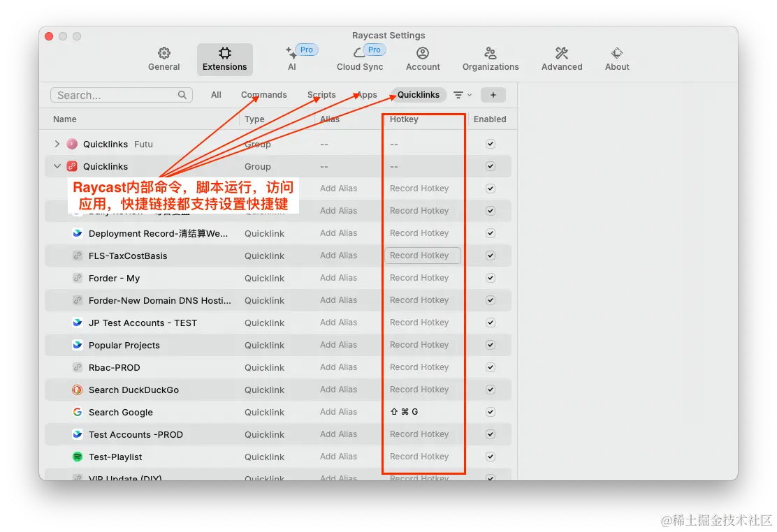
Task: Click the Popular Projects icon
Action: 78,345
